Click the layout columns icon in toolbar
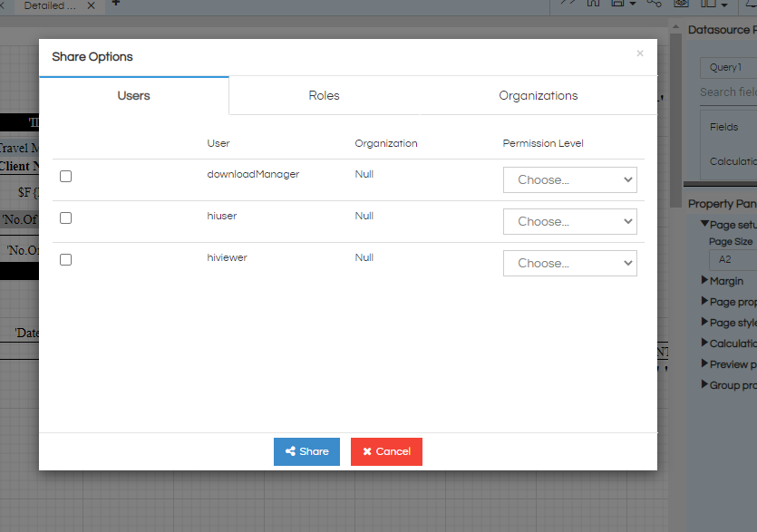757x532 pixels. 708,3
